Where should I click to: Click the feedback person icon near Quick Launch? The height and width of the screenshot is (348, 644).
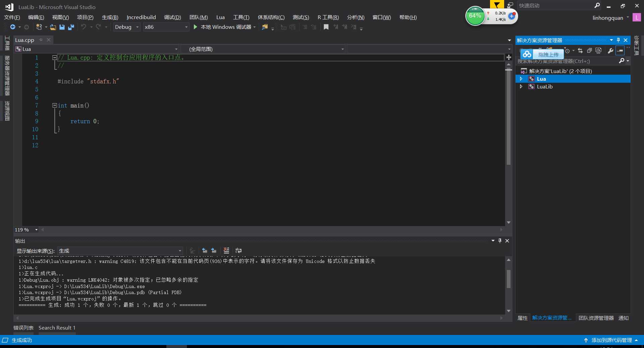(510, 5)
